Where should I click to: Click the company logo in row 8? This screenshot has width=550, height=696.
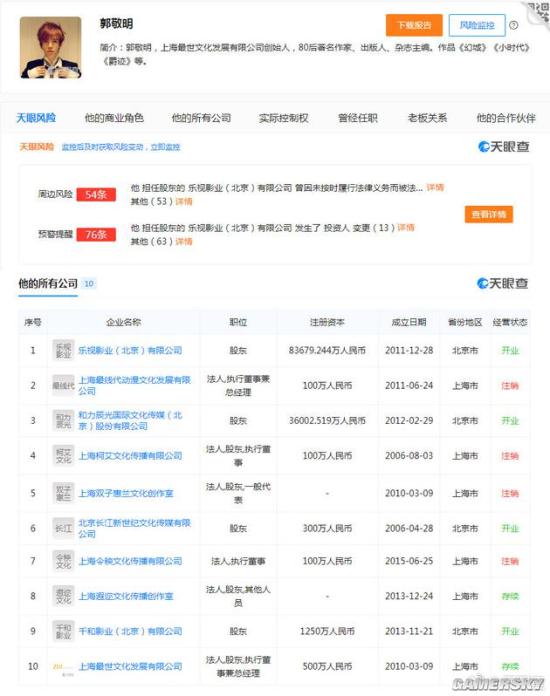point(63,596)
